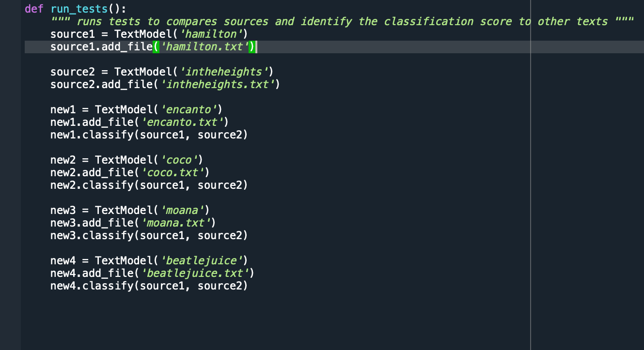The height and width of the screenshot is (350, 644).
Task: Click the 'encanto.txt' filename string
Action: pos(182,122)
